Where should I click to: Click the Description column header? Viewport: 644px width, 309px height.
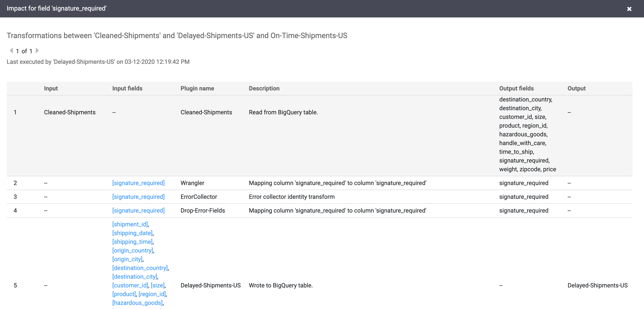tap(264, 89)
